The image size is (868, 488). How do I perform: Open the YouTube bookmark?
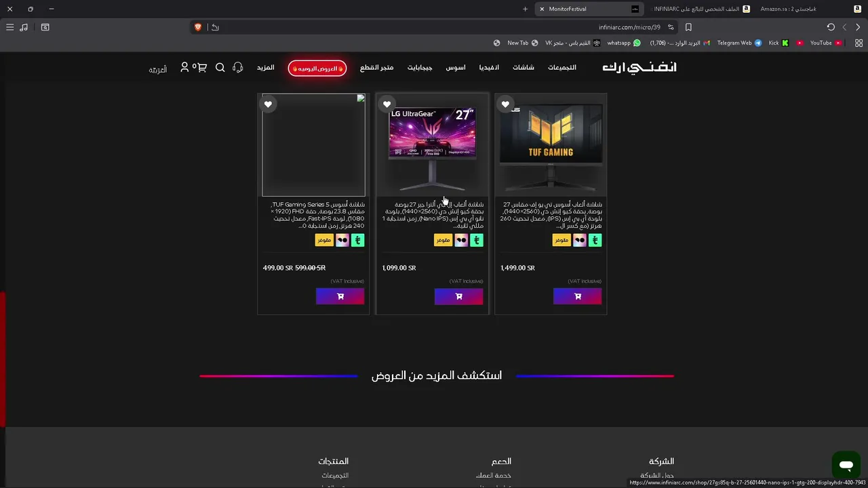[x=826, y=43]
